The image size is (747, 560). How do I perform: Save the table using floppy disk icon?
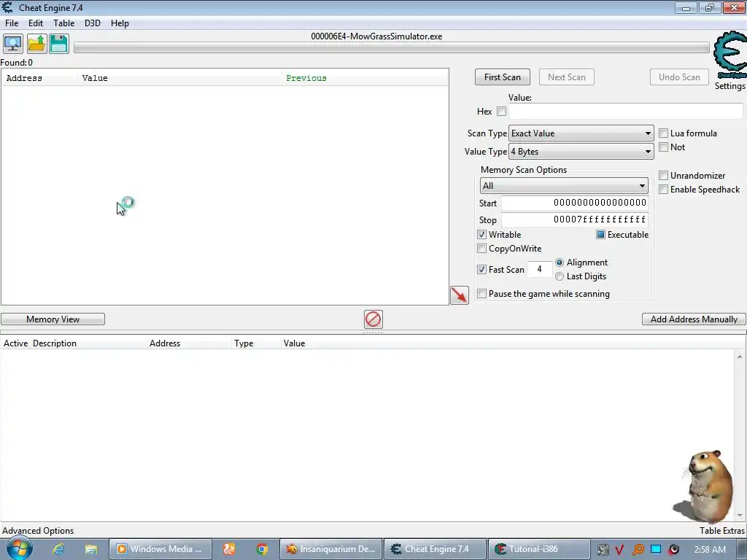[x=59, y=44]
